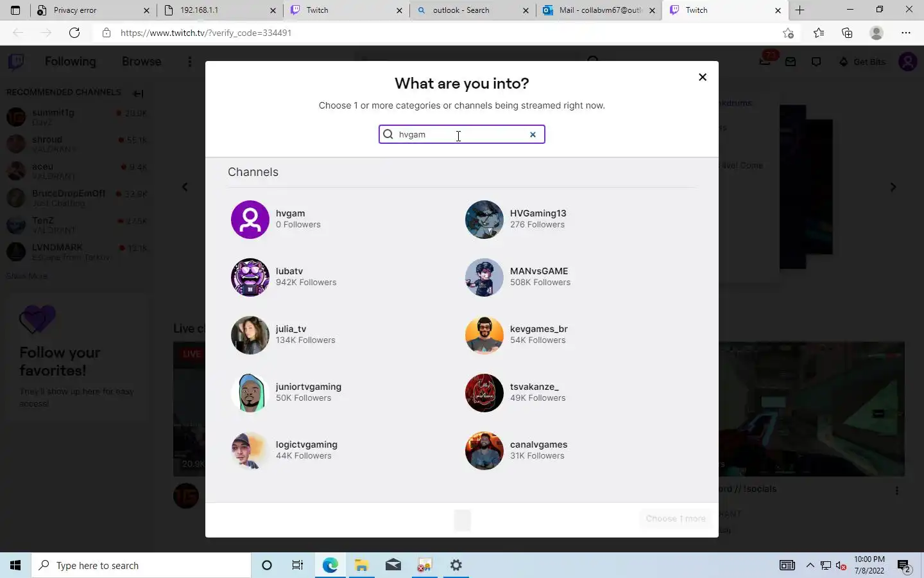Click the lubatv channel name
The height and width of the screenshot is (578, 924).
(x=289, y=271)
